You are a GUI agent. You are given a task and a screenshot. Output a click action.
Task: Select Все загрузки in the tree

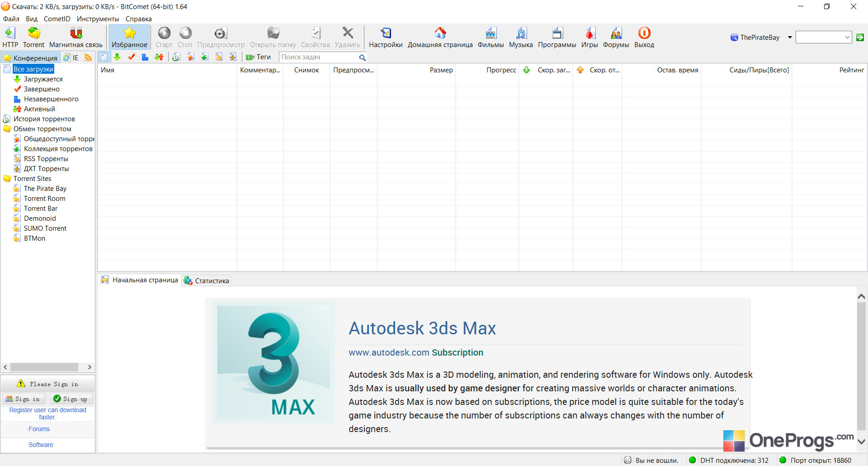(33, 69)
